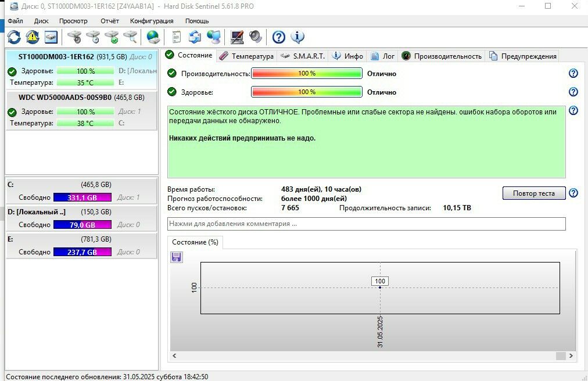This screenshot has width=588, height=381.
Task: Click the 483 дня(ей), 10 часа(ов) value
Action: (x=321, y=189)
